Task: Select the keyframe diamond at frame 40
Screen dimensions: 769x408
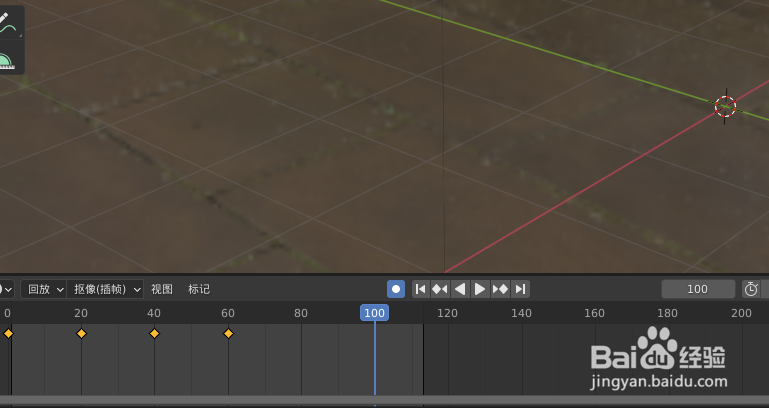Action: tap(154, 333)
